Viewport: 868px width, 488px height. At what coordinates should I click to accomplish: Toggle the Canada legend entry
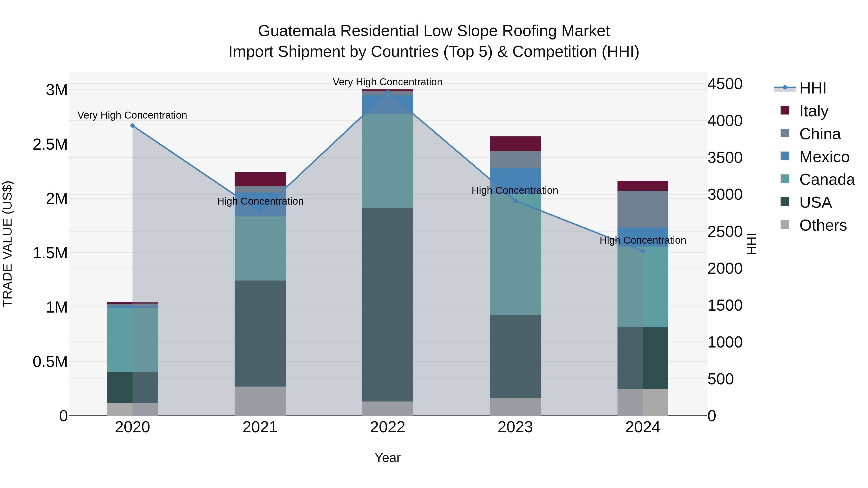tap(817, 180)
